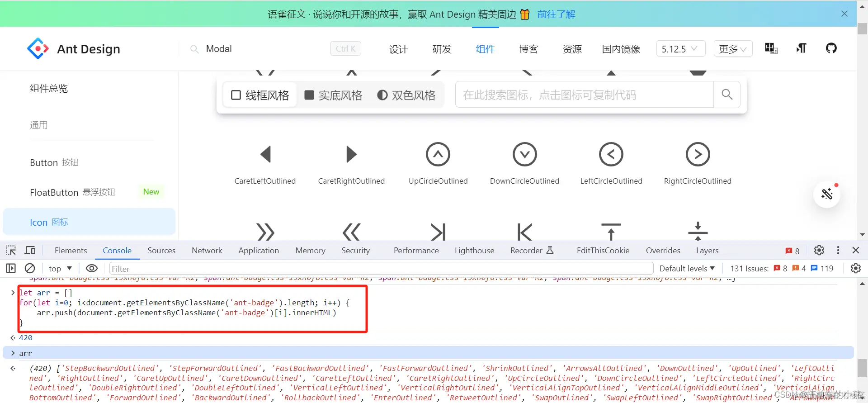Switch to the Application tab
868x403 pixels.
(x=259, y=250)
